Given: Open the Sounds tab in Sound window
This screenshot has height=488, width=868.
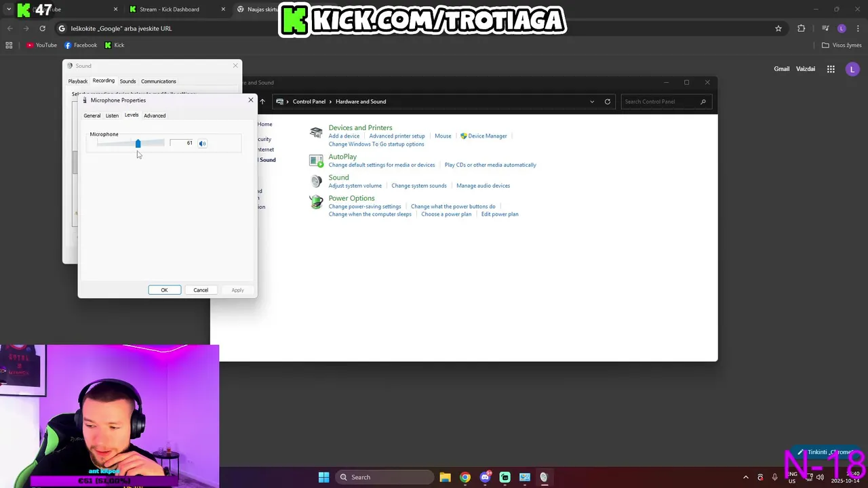Looking at the screenshot, I should point(127,81).
